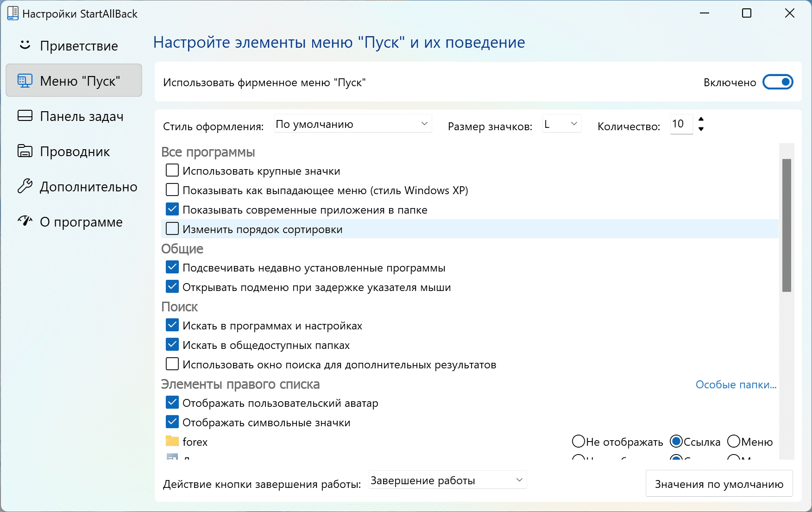Open the Действие кнопки завершения работы dropdown
This screenshot has height=512, width=812.
447,480
